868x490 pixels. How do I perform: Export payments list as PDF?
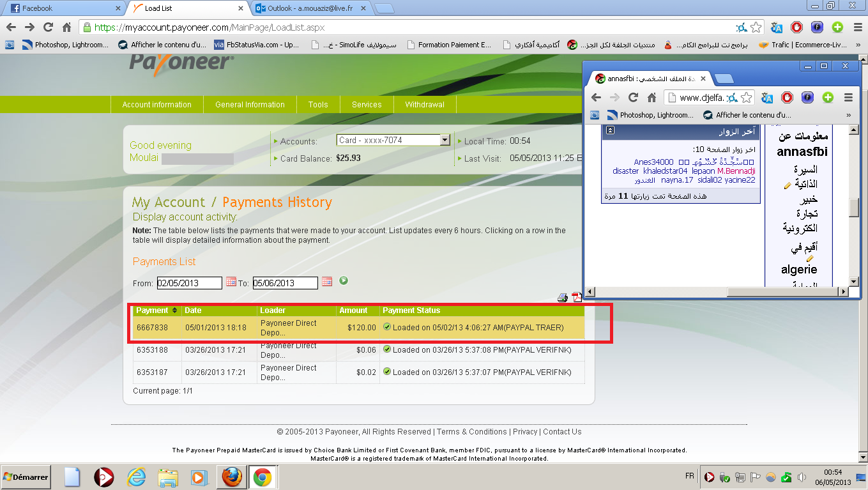[x=576, y=297]
